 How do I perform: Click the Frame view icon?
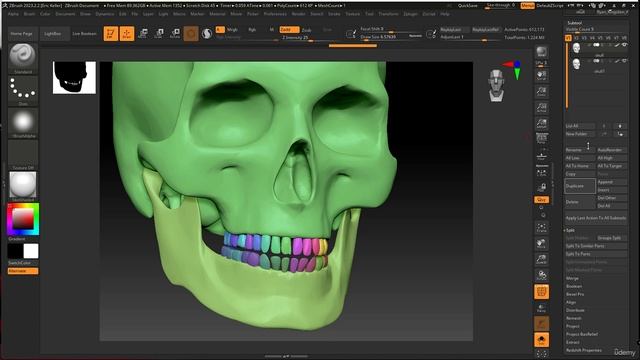click(x=542, y=227)
